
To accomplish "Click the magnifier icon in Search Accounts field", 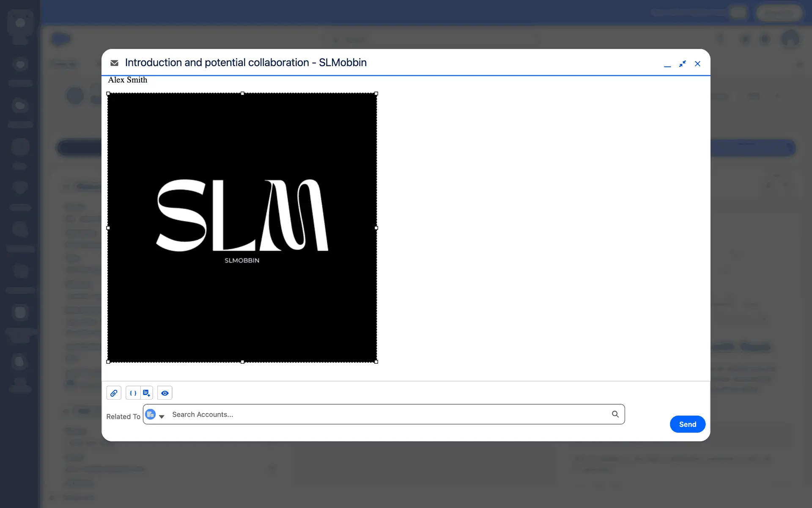I will click(615, 414).
